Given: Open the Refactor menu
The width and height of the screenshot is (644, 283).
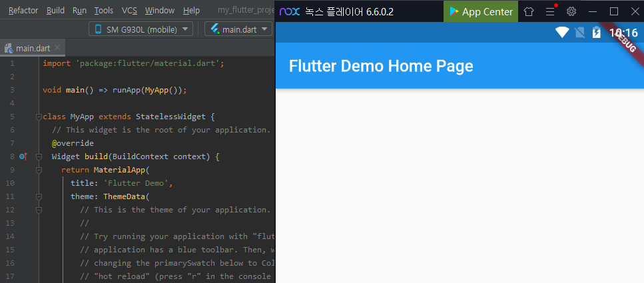Looking at the screenshot, I should pyautogui.click(x=23, y=10).
